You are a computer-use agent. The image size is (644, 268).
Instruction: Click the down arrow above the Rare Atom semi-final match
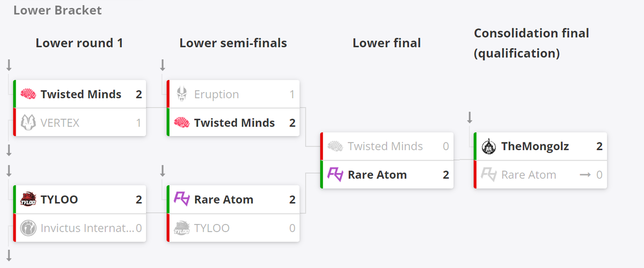163,170
